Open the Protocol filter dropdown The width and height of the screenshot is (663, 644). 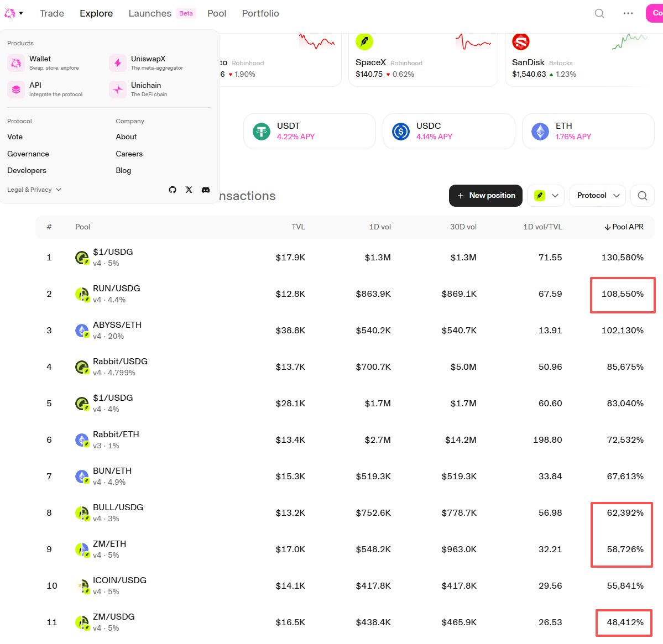(597, 196)
